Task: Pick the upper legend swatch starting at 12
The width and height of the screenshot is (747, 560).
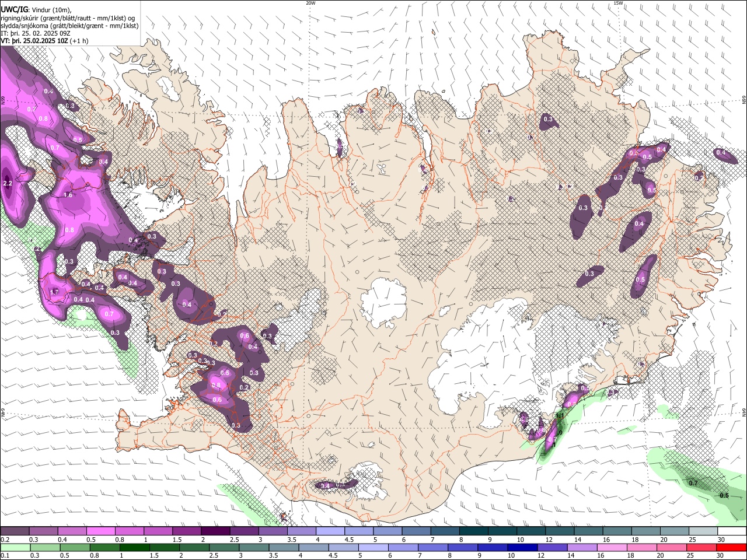Action: pyautogui.click(x=560, y=531)
